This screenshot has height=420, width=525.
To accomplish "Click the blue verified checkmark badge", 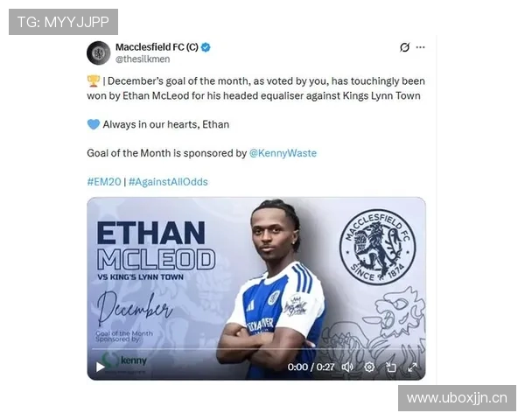I will coord(206,47).
